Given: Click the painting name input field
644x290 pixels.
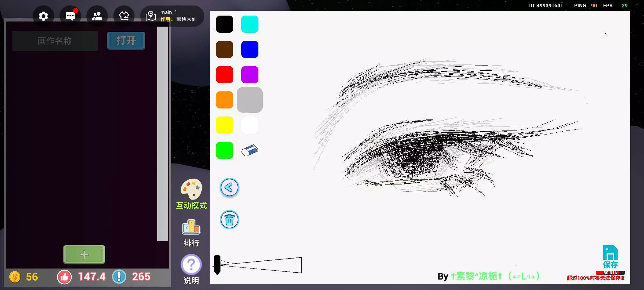Looking at the screenshot, I should (55, 41).
